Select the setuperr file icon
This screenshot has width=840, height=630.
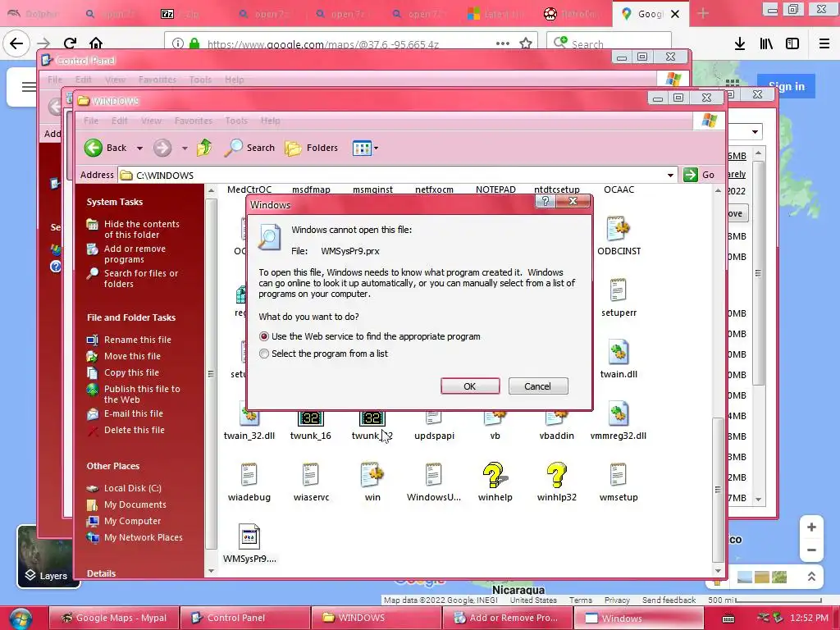coord(619,290)
